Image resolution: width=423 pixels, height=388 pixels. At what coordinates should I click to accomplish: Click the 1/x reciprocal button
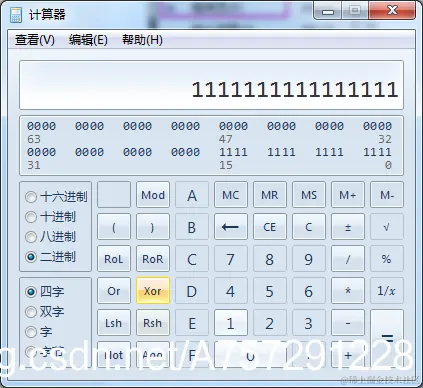click(x=387, y=291)
